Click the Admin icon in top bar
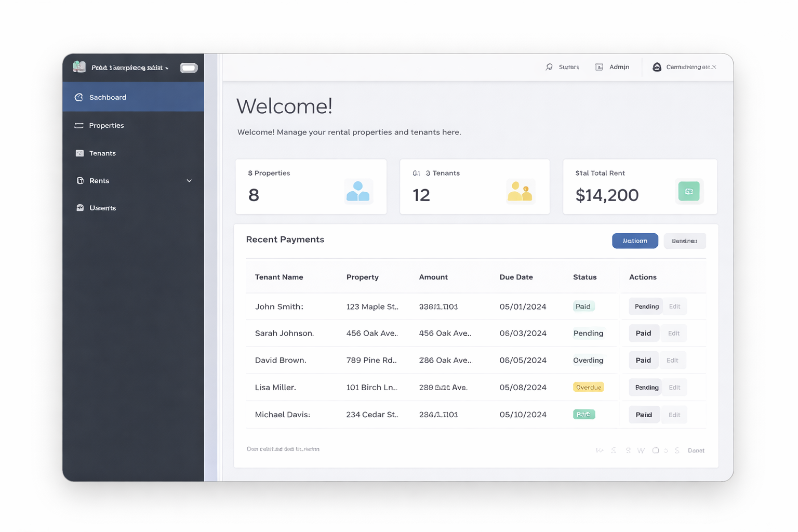This screenshot has width=798, height=532. click(599, 67)
